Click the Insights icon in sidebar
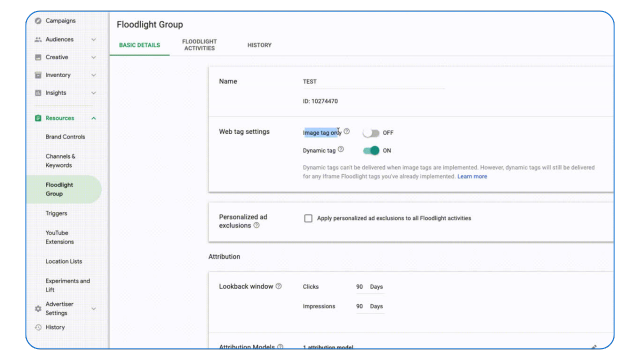This screenshot has height=360, width=640. 38,93
